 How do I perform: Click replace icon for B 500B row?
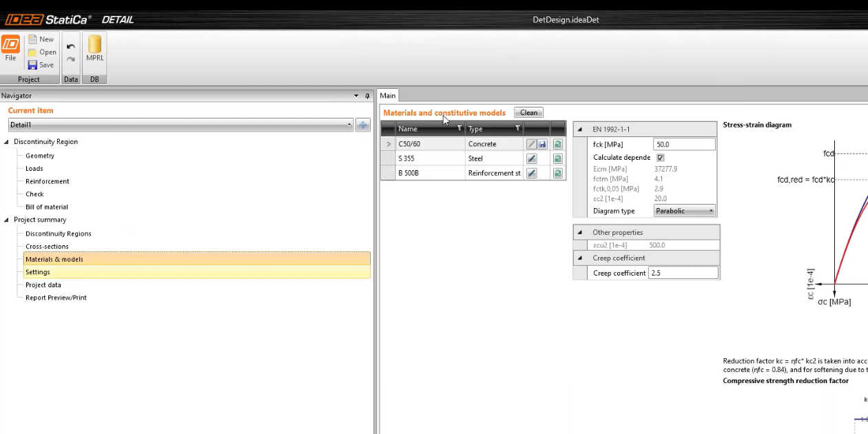coord(557,173)
